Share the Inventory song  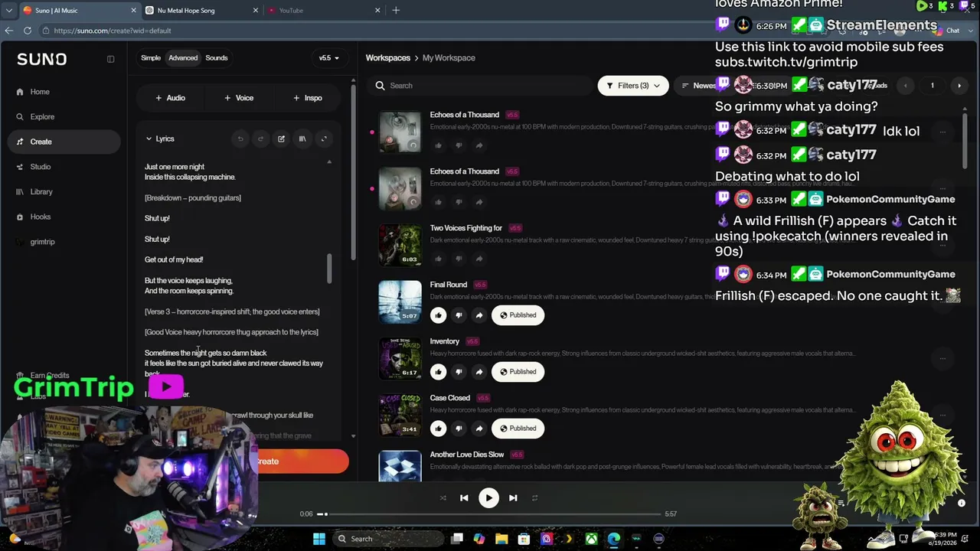coord(479,372)
